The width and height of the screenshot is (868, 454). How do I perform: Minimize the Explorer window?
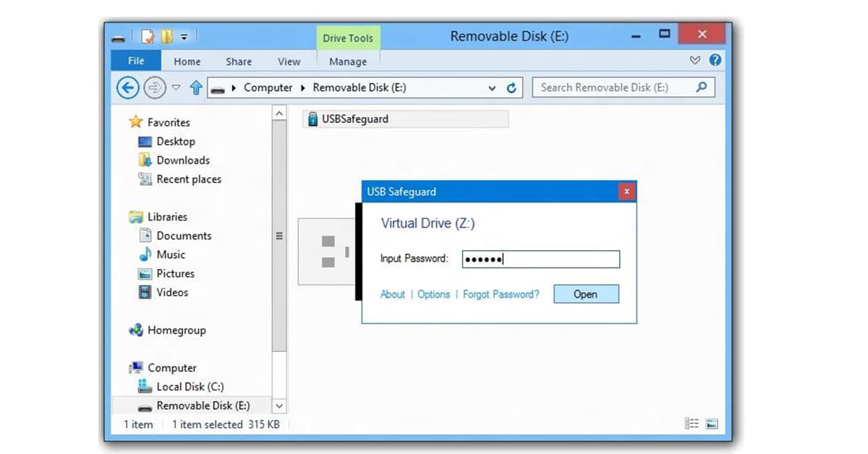pos(636,35)
